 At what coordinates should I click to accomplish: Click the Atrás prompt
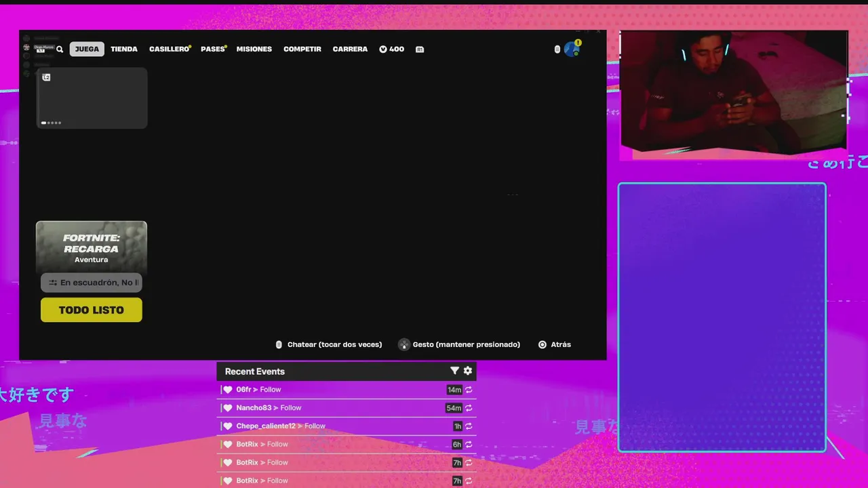pyautogui.click(x=561, y=344)
